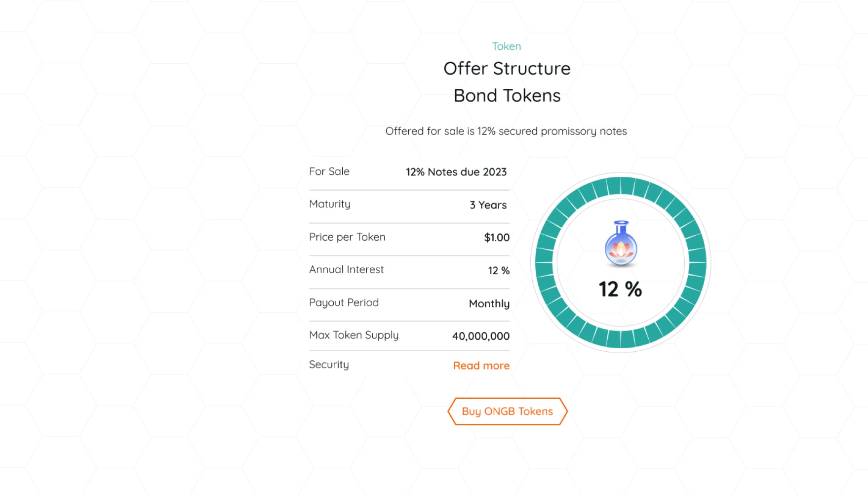Viewport: 868px width, 495px height.
Task: Select the Maturity row label
Action: point(330,204)
